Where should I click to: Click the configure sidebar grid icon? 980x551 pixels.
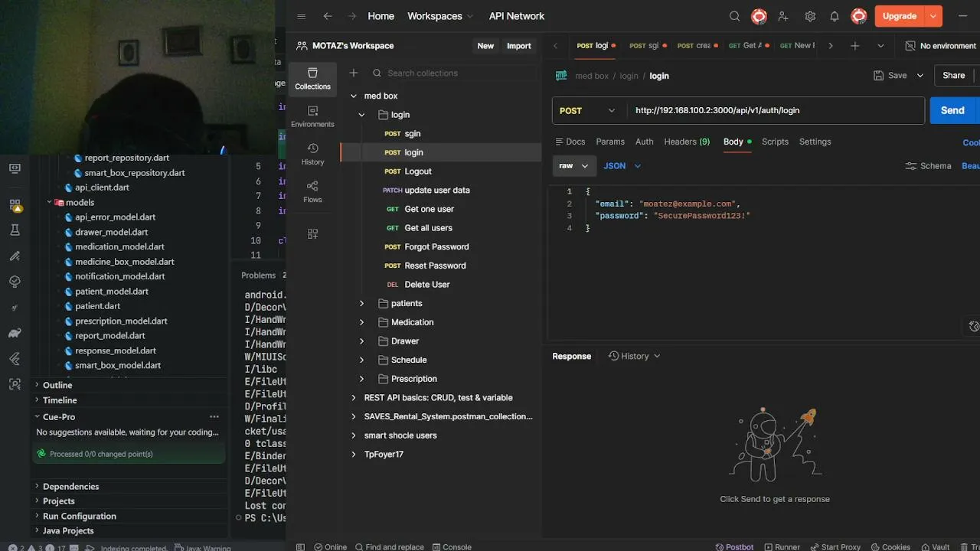point(312,233)
